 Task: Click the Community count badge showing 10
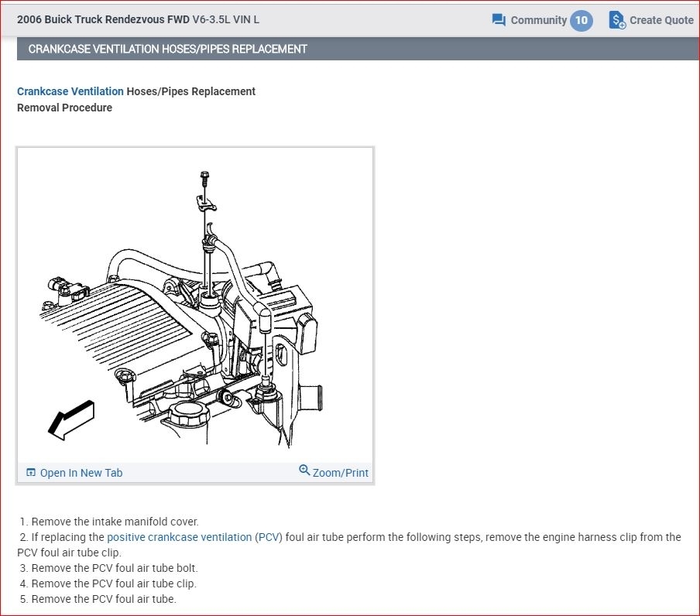coord(582,20)
